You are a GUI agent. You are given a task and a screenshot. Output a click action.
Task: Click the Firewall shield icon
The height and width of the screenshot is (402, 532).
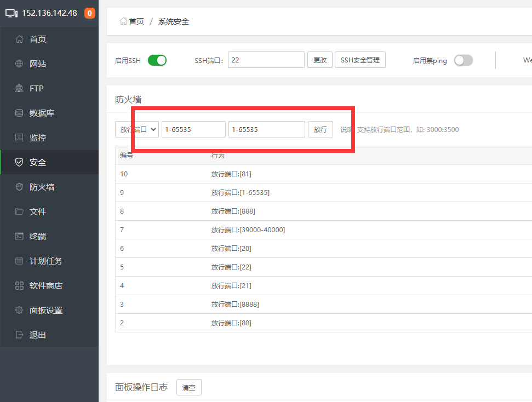(19, 187)
